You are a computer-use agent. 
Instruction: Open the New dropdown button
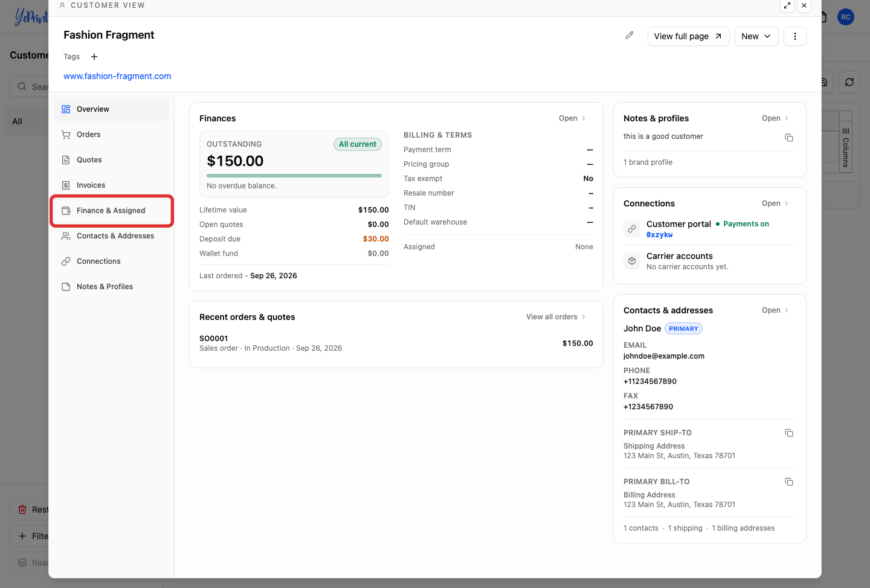[756, 36]
